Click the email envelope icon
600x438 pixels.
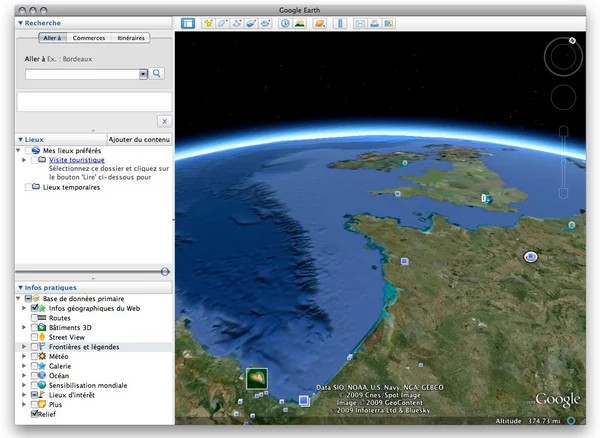coord(360,23)
